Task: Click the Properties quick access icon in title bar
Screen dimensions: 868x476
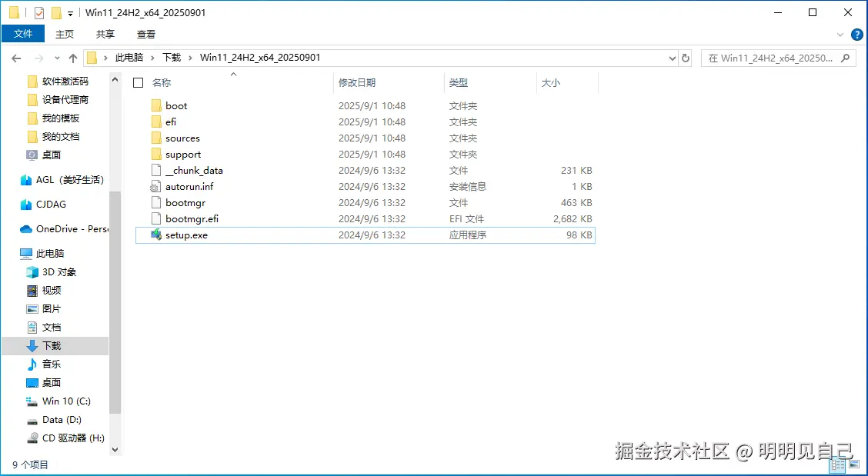Action: [x=38, y=13]
